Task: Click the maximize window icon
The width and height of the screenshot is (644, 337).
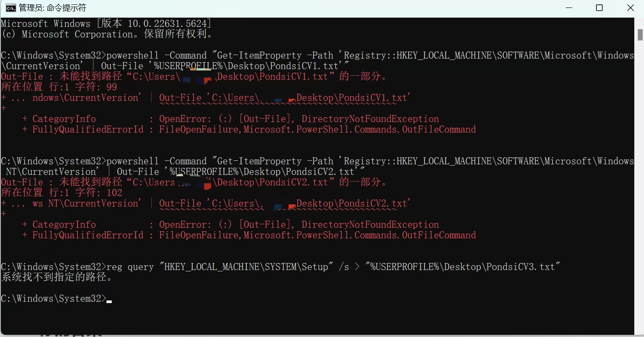Action: 599,7
